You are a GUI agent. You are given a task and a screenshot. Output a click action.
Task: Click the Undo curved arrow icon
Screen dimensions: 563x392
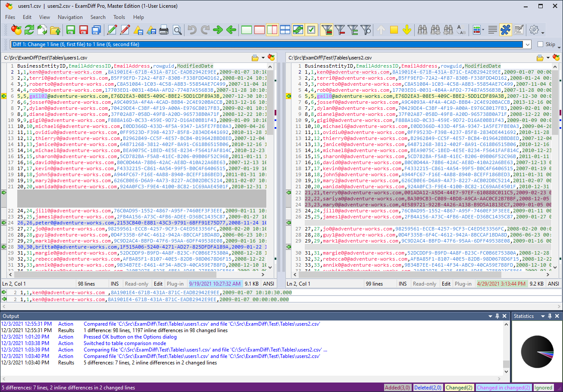click(x=192, y=30)
